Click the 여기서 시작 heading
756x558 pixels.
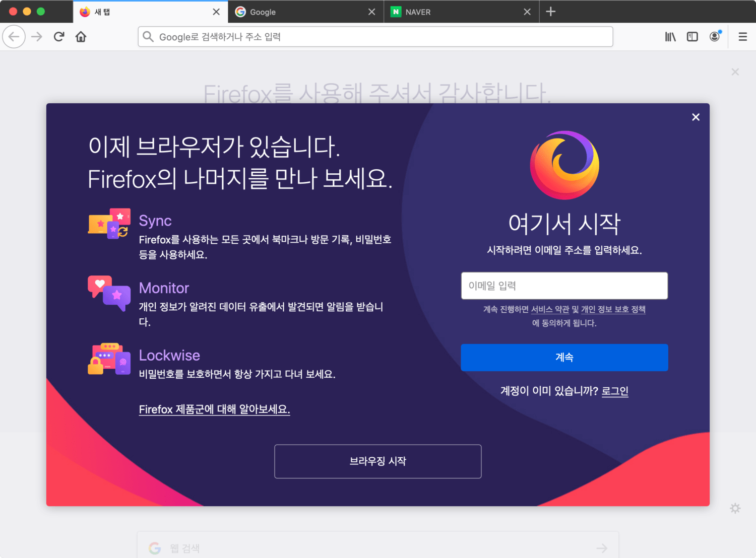point(564,224)
